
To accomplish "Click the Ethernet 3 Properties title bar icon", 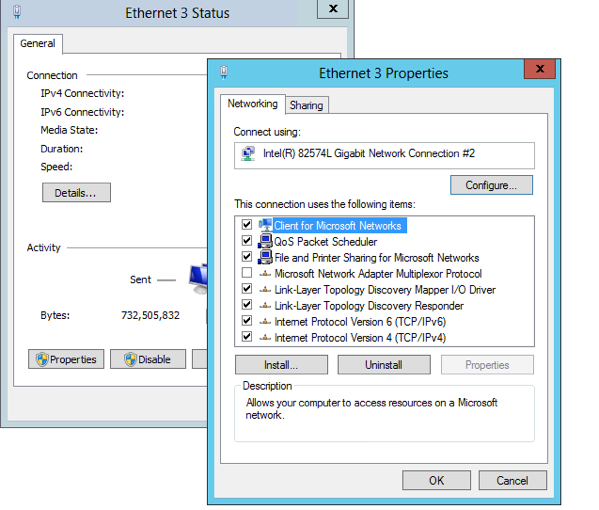I will [x=224, y=72].
